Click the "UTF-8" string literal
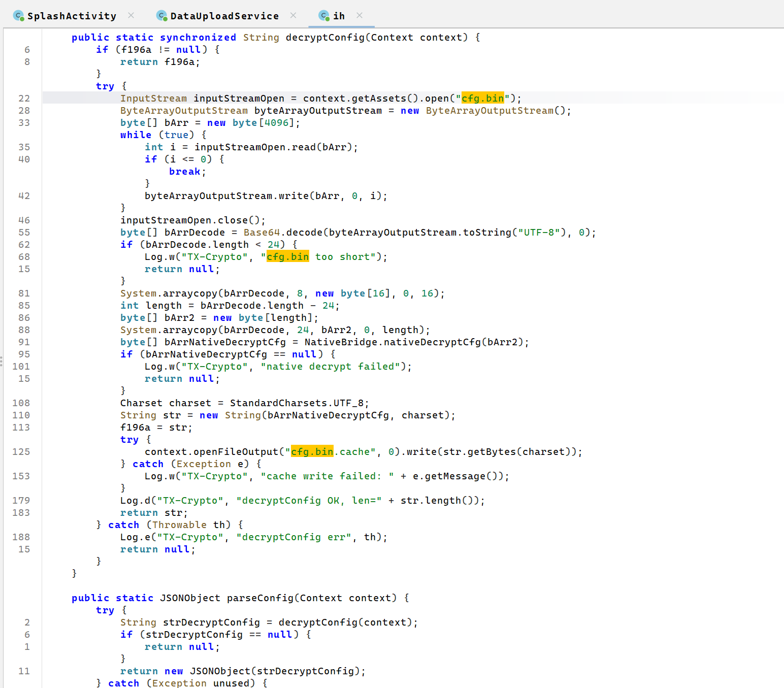Screen dimensions: 784x688 point(539,232)
